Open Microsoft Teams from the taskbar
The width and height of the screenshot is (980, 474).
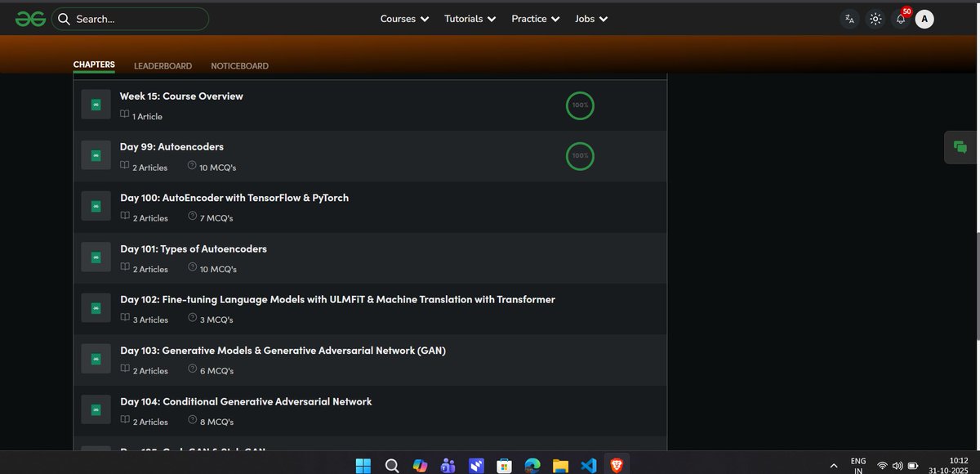[x=448, y=465]
